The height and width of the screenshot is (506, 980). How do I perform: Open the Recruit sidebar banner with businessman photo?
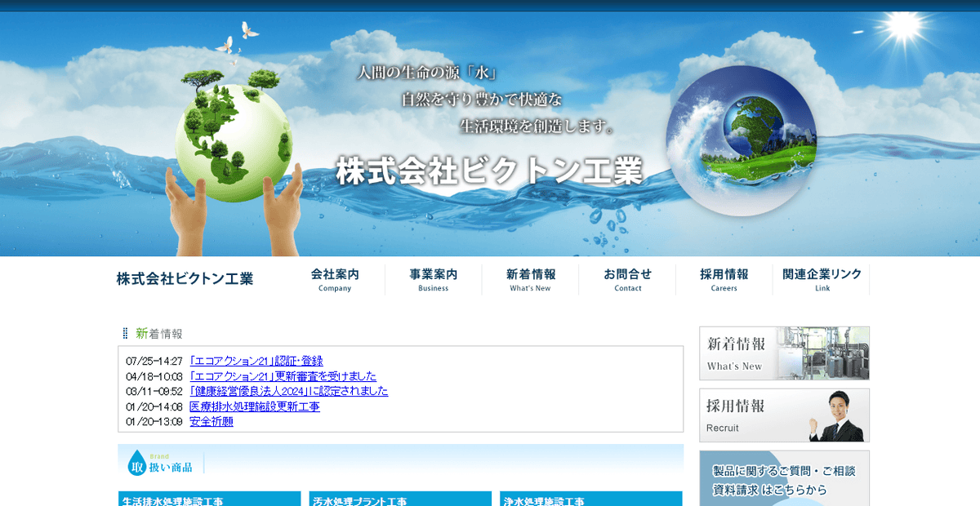click(783, 415)
